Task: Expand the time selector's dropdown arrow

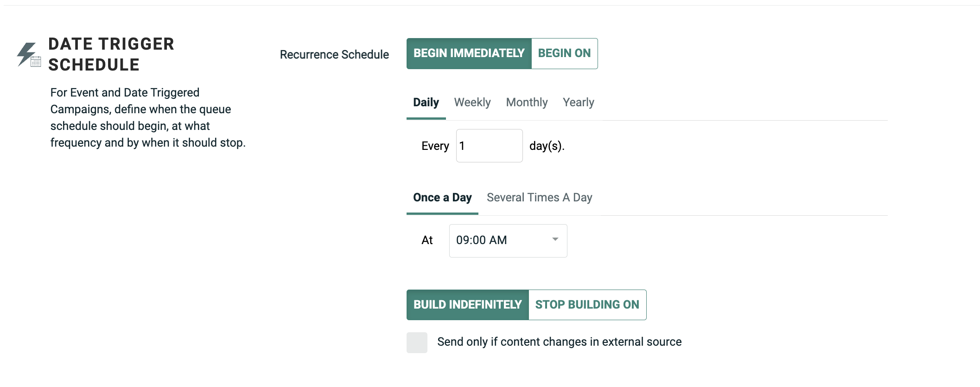Action: pyautogui.click(x=555, y=239)
